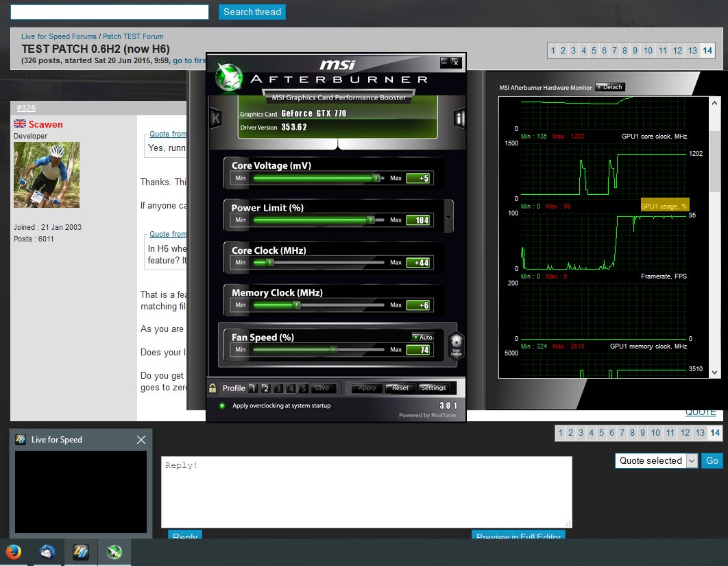Viewport: 728px width, 566px height.
Task: Toggle Apply overclocking at system startup
Action: click(222, 405)
